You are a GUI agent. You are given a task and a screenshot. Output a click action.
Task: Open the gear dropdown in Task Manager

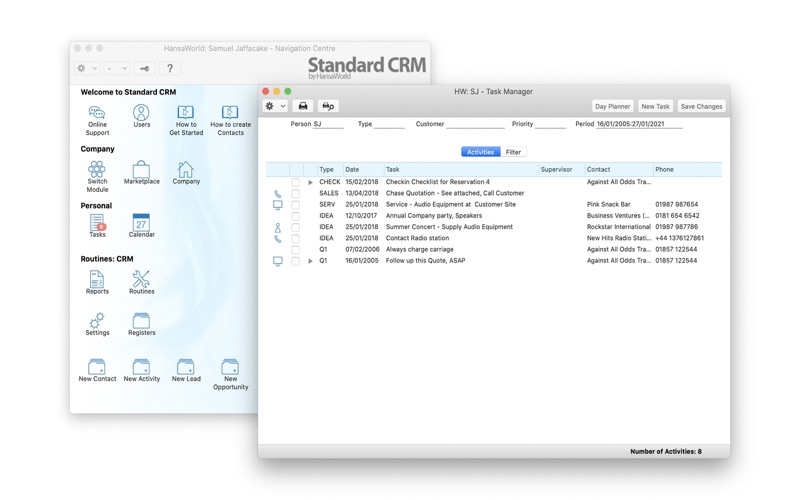click(x=275, y=106)
